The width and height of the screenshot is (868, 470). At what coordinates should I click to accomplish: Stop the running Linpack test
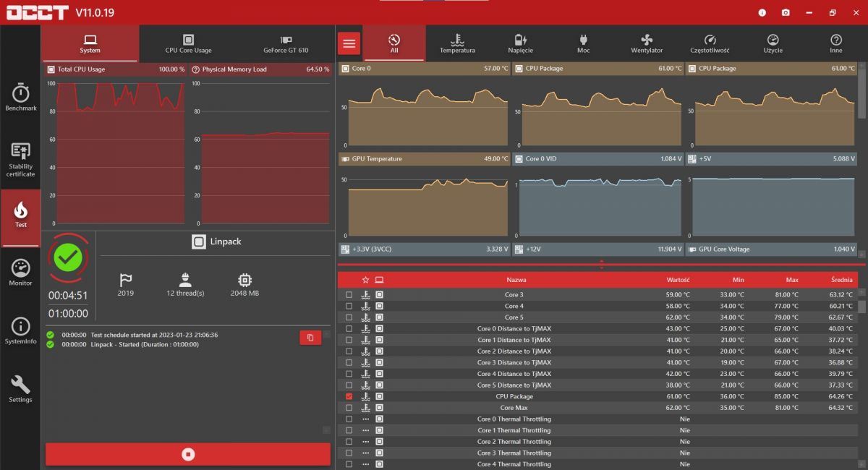click(x=188, y=454)
